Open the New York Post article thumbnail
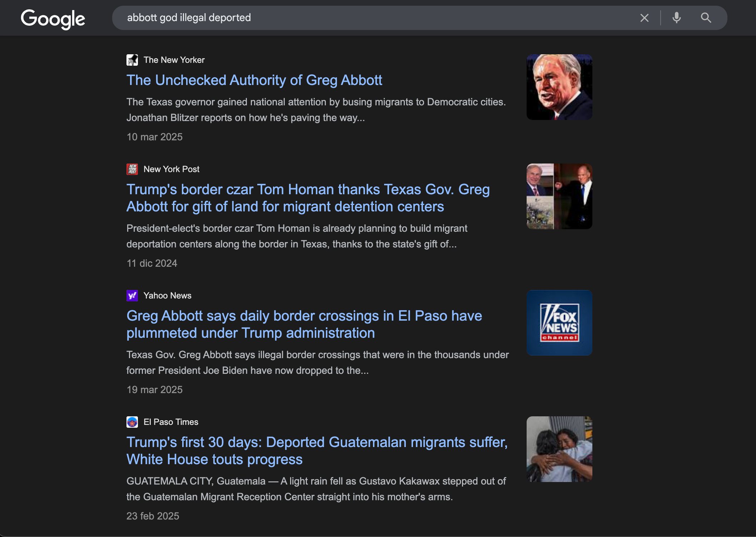Image resolution: width=756 pixels, height=537 pixels. coord(559,196)
